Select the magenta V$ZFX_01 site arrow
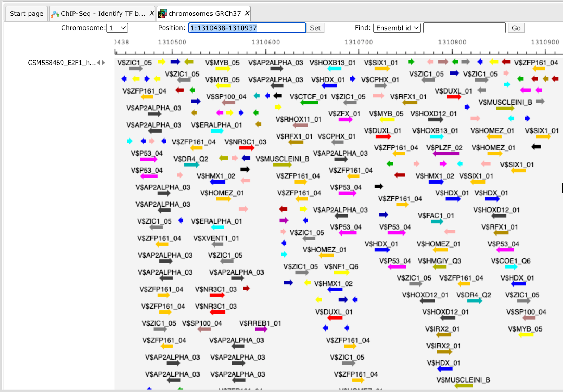 click(x=345, y=120)
